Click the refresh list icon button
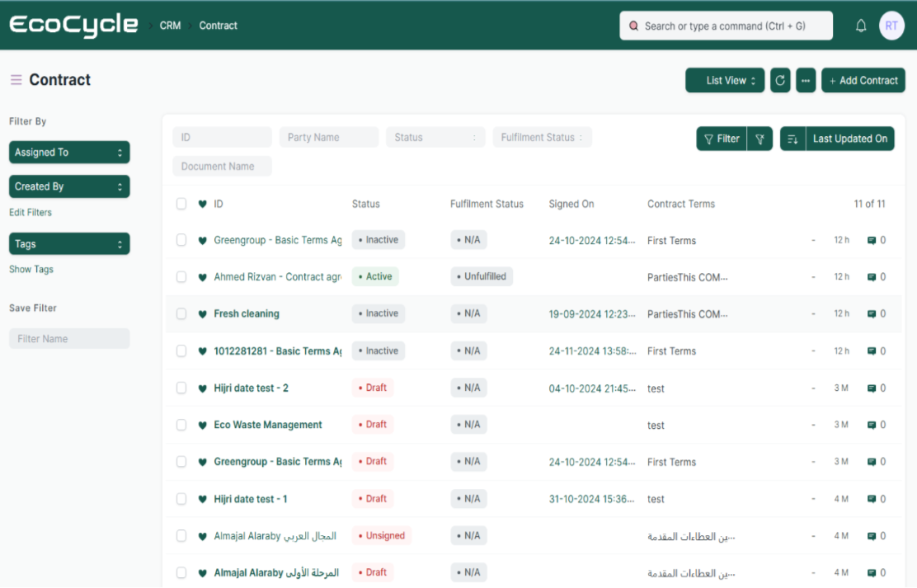The image size is (917, 588). (780, 81)
